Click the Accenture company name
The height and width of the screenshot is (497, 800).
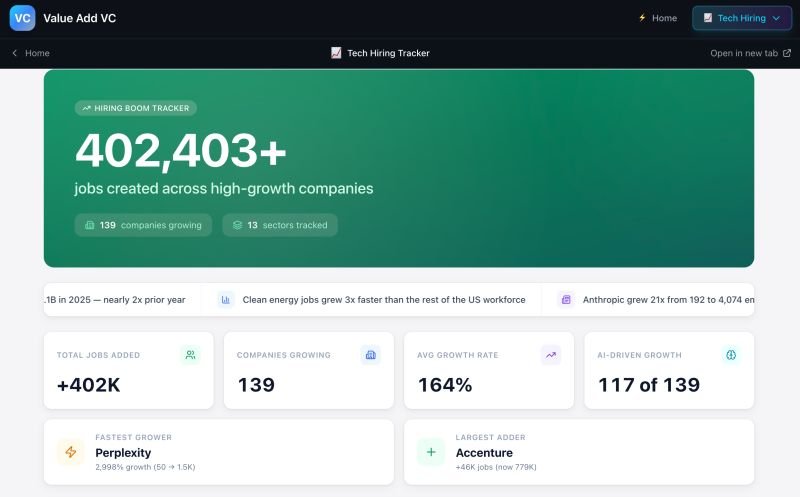[484, 453]
